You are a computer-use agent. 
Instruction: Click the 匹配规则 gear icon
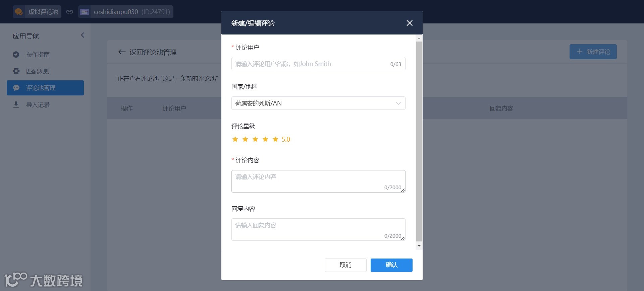(16, 71)
